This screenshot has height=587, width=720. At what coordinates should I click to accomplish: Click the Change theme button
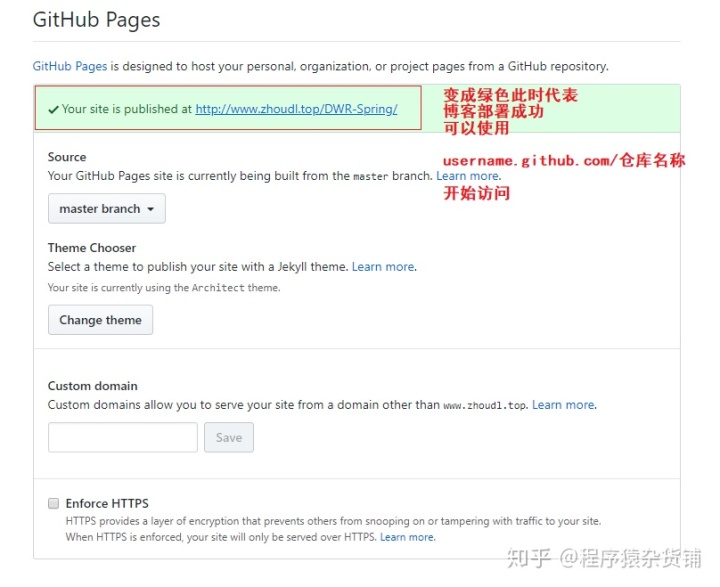(100, 320)
